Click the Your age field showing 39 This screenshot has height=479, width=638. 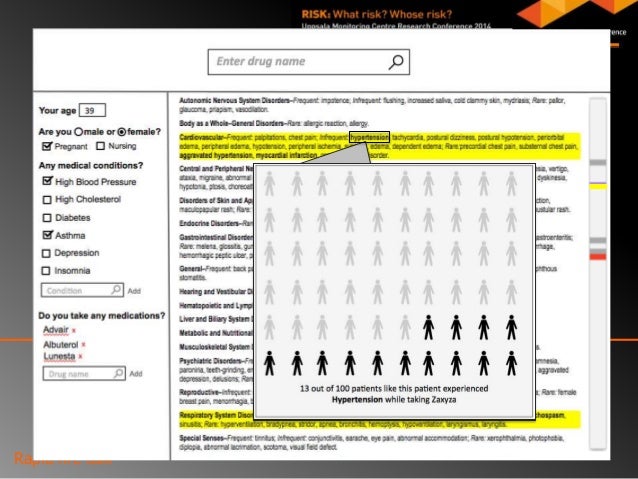pyautogui.click(x=92, y=110)
